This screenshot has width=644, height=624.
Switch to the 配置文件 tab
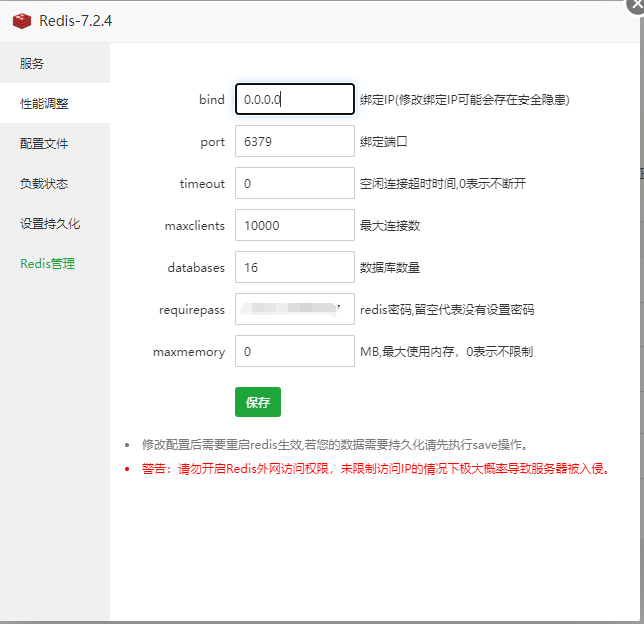55,143
